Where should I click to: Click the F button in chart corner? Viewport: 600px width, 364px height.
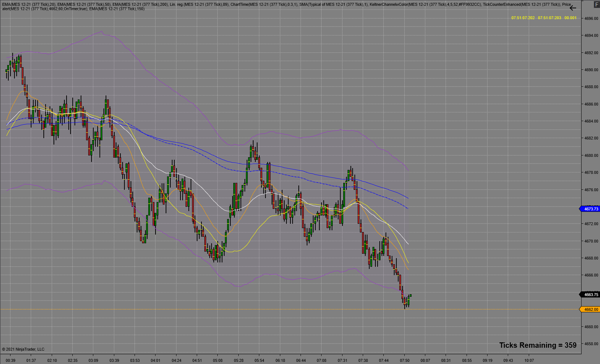click(596, 5)
